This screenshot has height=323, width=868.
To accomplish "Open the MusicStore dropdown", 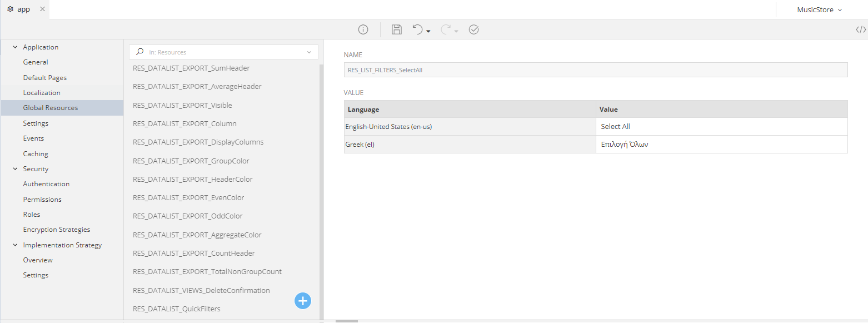I will pos(819,10).
